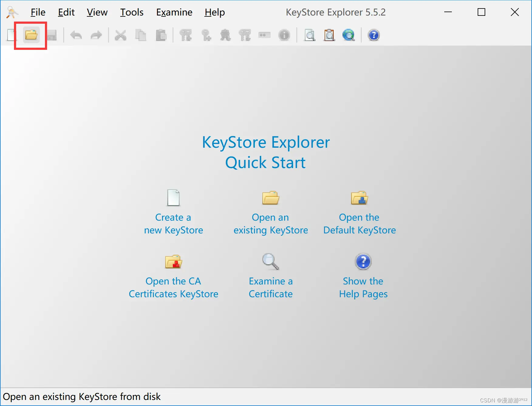
Task: Click the title text 'KeyStore Explorer 5.5.2'
Action: point(336,12)
